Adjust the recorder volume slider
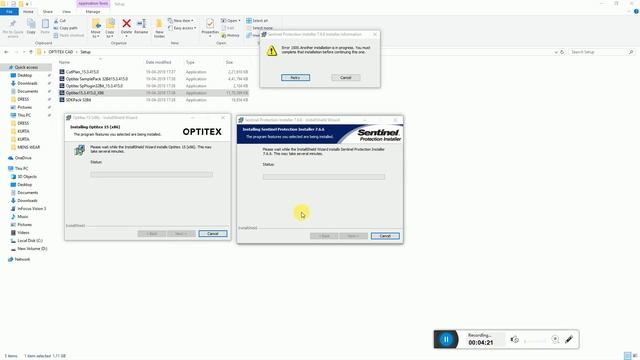The height and width of the screenshot is (360, 640). pyautogui.click(x=535, y=340)
